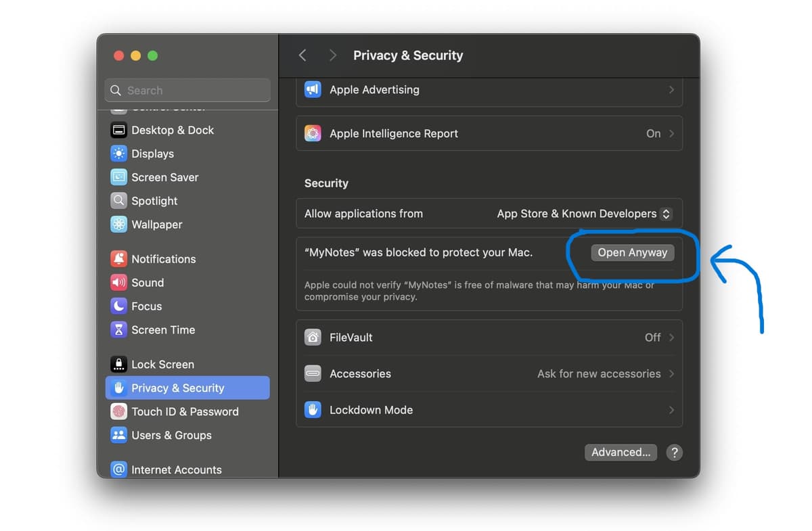The image size is (812, 531).
Task: Click the Lock Screen label in sidebar
Action: (162, 365)
